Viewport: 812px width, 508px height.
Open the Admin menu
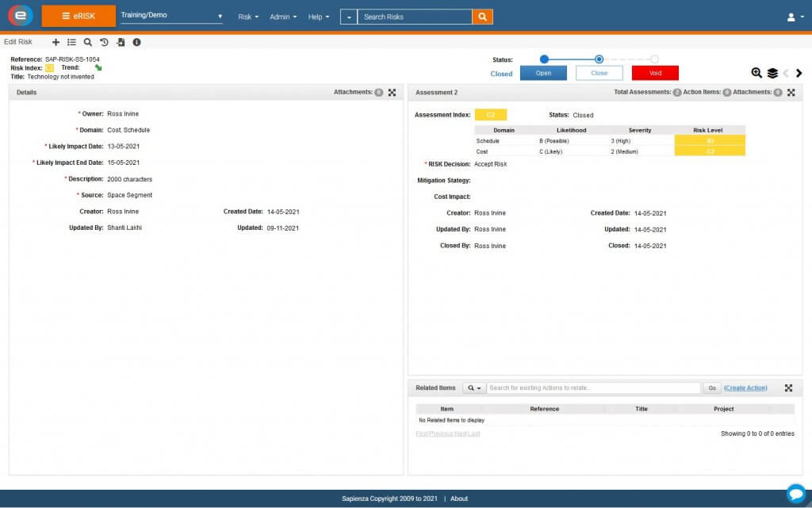click(283, 17)
